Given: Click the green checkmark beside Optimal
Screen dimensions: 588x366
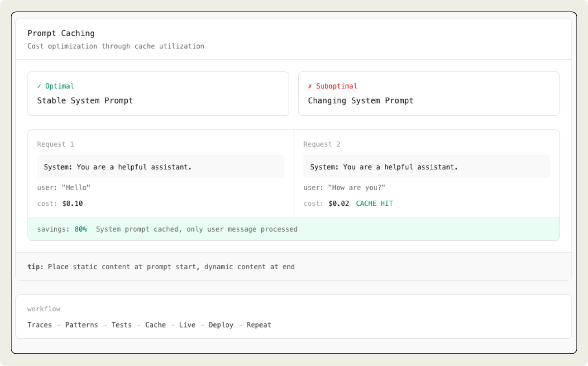Looking at the screenshot, I should click(39, 86).
